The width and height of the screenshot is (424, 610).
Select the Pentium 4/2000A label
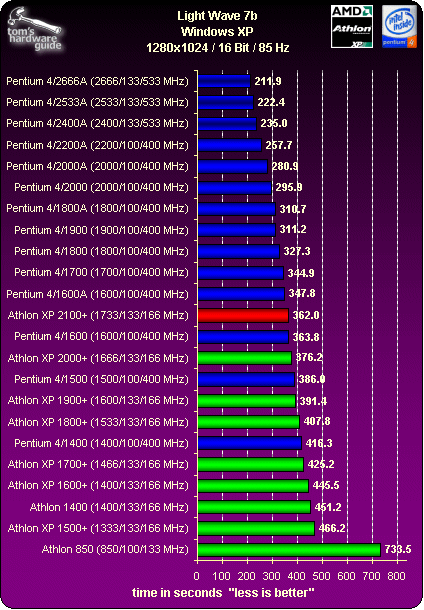click(97, 166)
